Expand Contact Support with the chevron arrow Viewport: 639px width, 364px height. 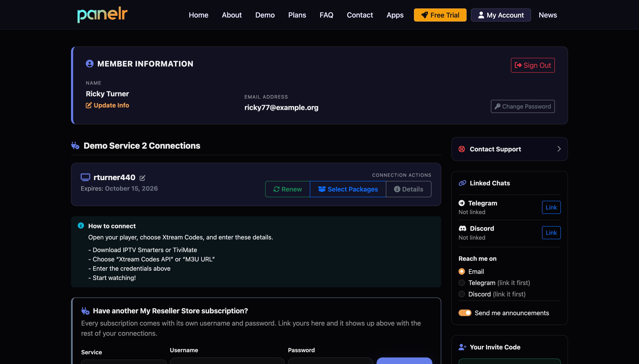coord(559,149)
